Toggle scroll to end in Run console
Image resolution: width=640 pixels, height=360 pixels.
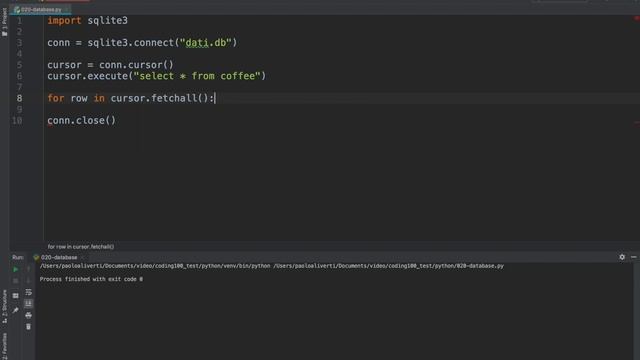[28, 304]
